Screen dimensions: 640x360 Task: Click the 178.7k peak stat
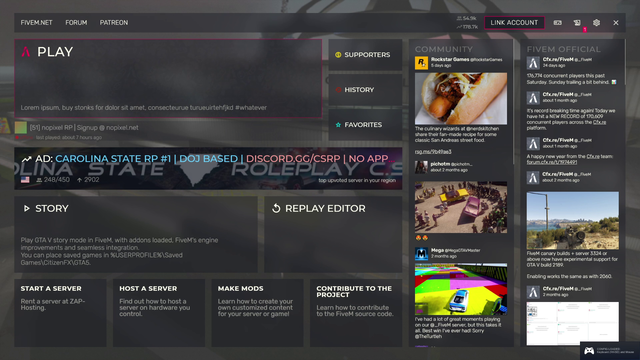pyautogui.click(x=467, y=27)
